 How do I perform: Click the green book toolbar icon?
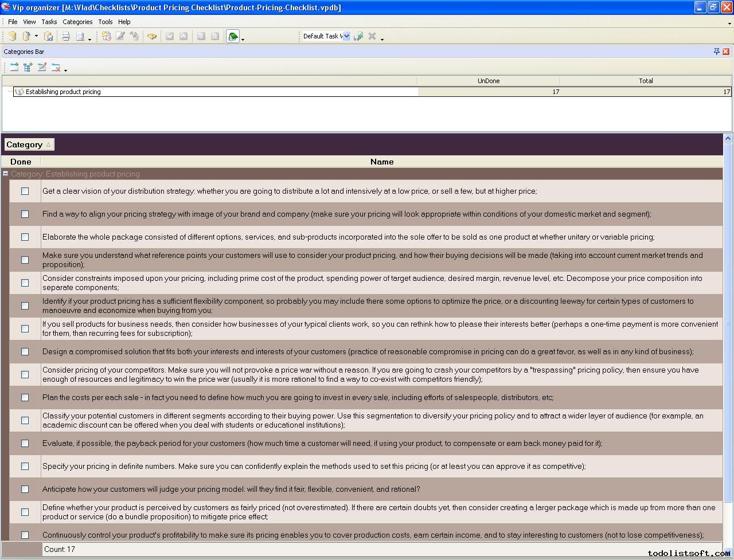[x=232, y=36]
